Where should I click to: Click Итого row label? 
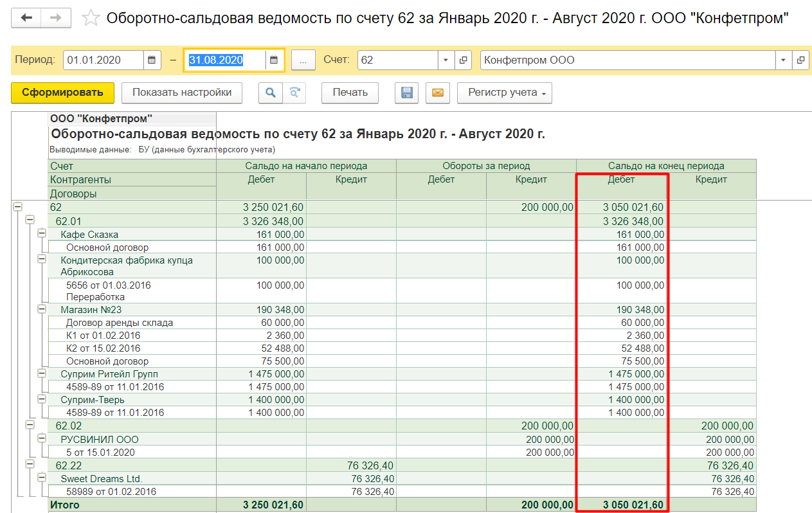[65, 505]
